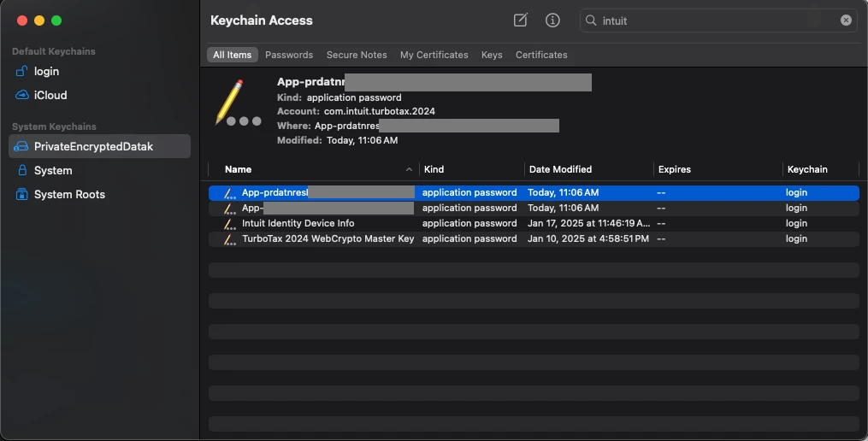Switch to the Passwords tab
This screenshot has height=441, width=868.
(x=289, y=55)
